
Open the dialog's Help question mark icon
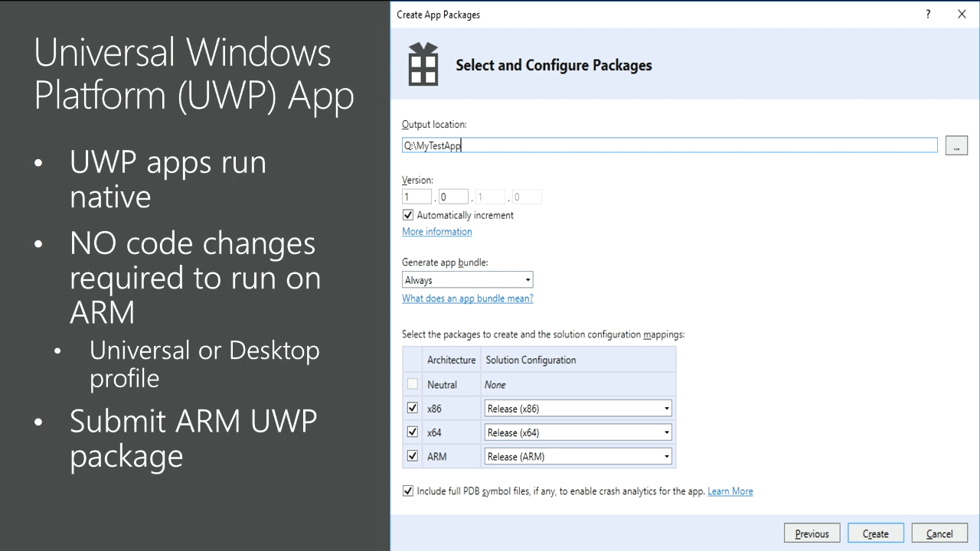[927, 14]
